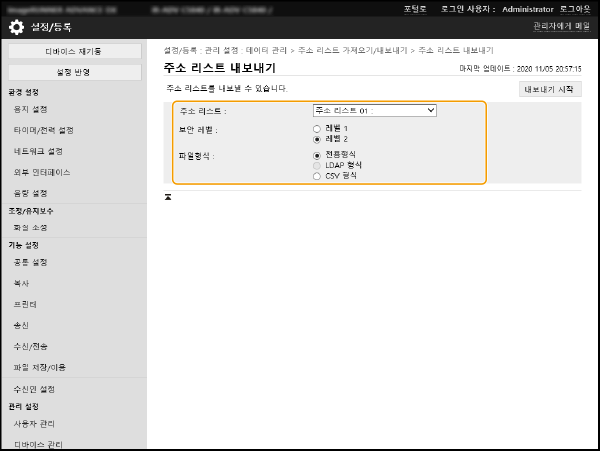Click the 로그아웃 link
Viewport: 600px width, 451px height.
tap(576, 8)
